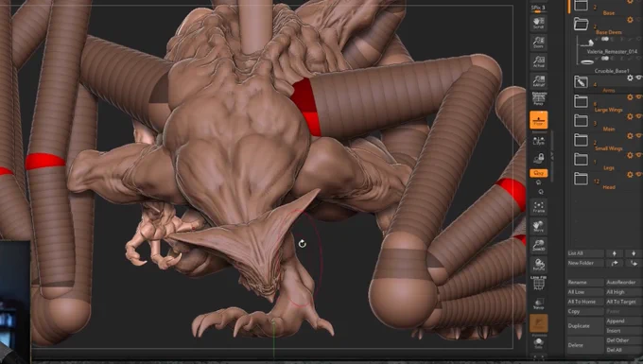This screenshot has width=643, height=364.
Task: Click the Del All button
Action: (x=624, y=350)
